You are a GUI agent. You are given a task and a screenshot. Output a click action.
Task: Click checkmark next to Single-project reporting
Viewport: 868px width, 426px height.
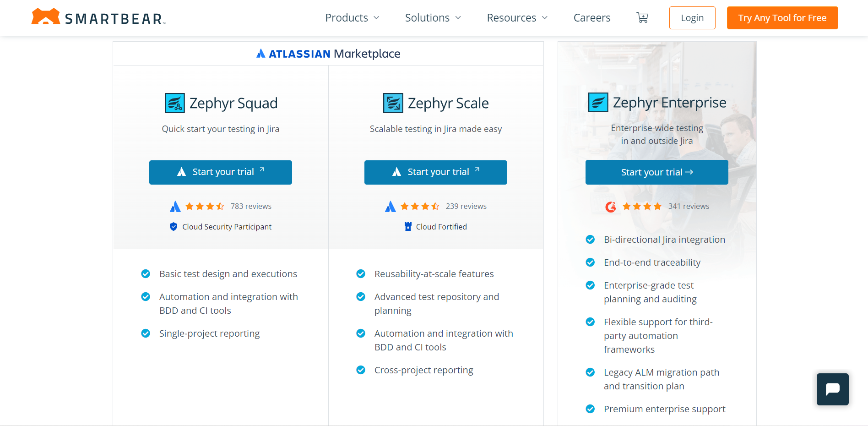pos(146,333)
